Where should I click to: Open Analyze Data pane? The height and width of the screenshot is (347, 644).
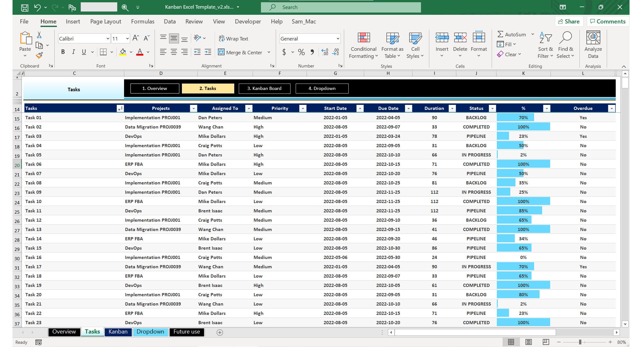(593, 45)
